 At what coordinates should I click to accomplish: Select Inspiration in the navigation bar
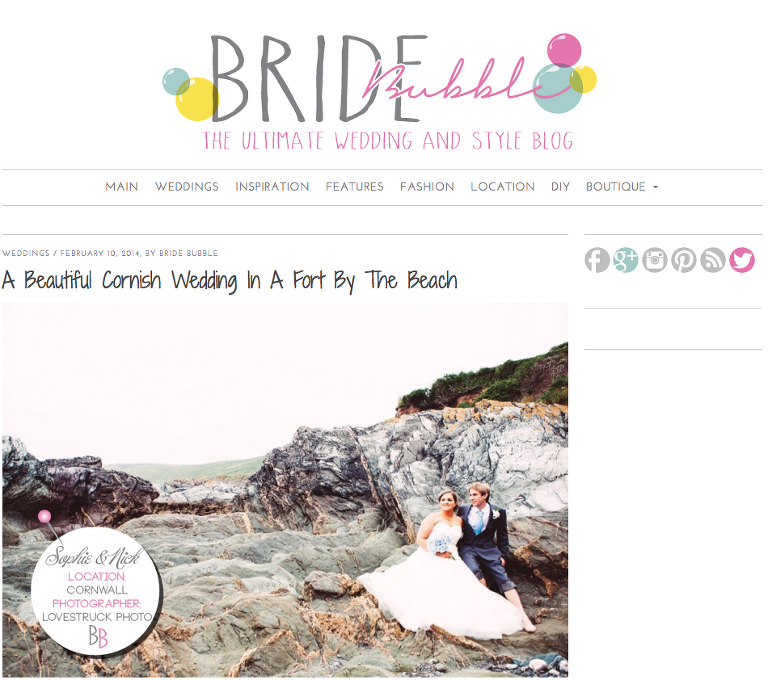pos(272,187)
